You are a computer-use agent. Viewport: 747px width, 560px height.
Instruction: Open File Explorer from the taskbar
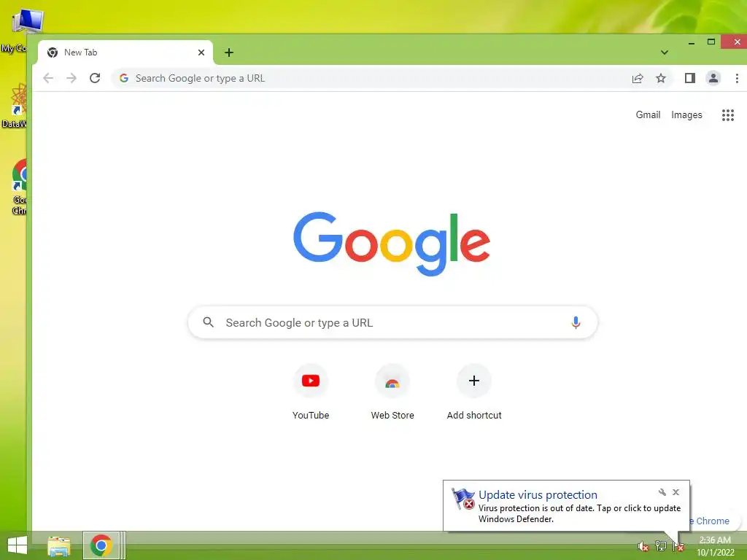(59, 545)
